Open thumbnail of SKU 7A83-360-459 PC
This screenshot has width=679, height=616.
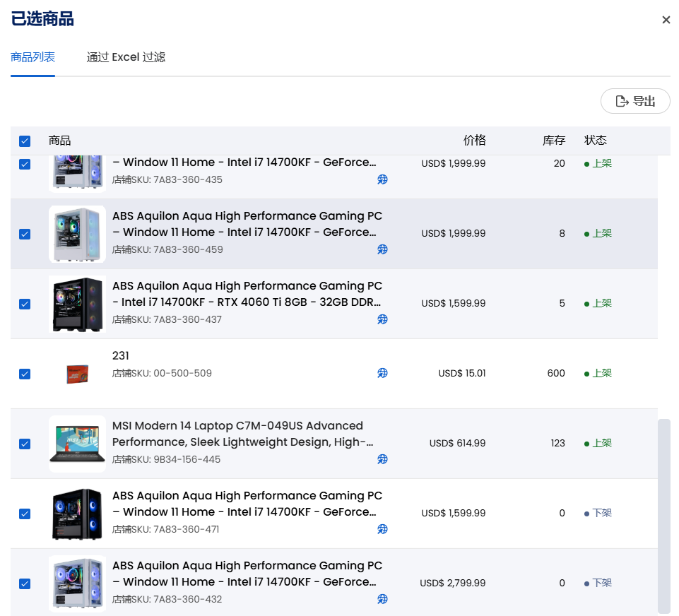tap(78, 235)
